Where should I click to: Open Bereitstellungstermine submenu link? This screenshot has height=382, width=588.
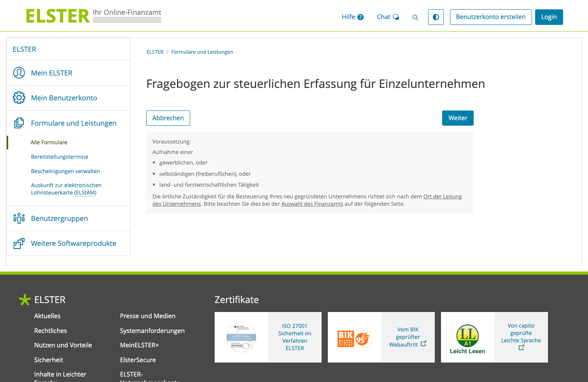click(59, 157)
